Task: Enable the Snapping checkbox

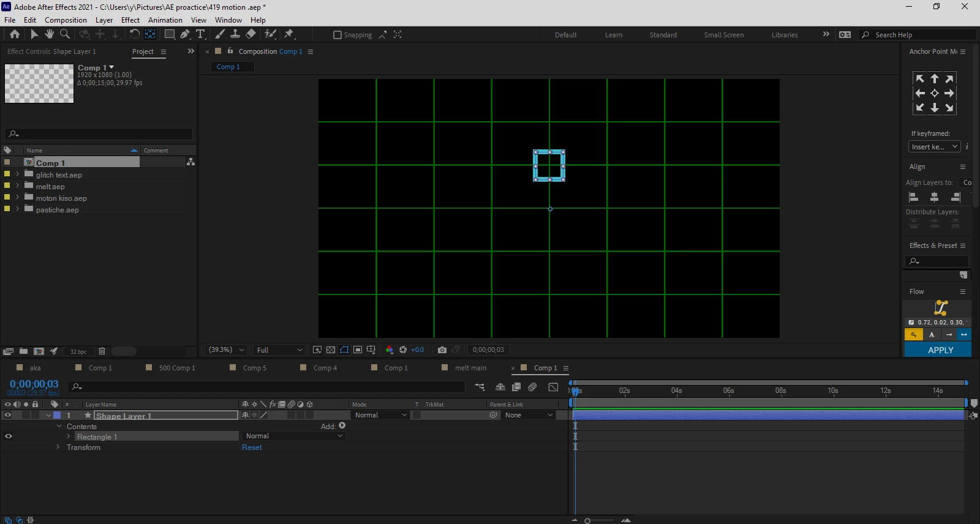Action: tap(337, 35)
